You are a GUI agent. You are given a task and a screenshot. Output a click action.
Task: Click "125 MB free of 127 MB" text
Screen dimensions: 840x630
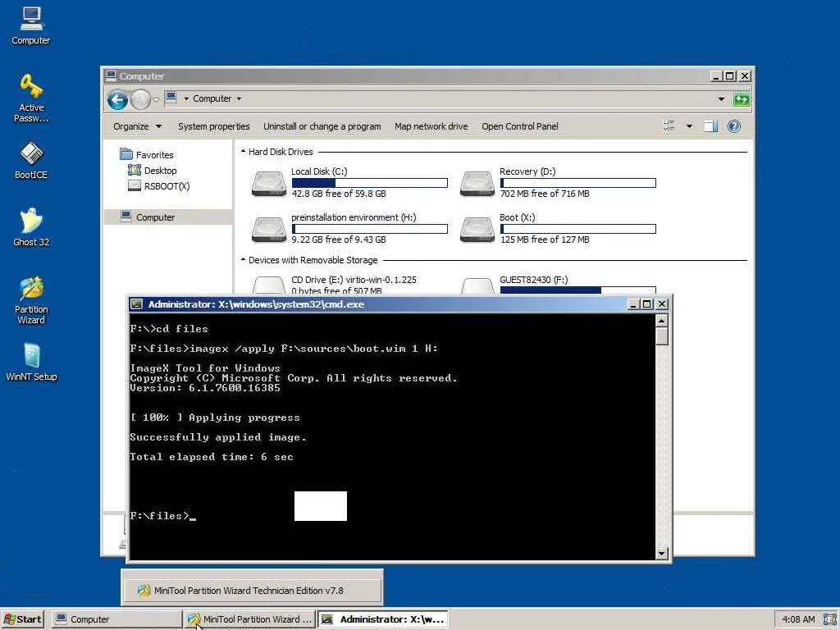pyautogui.click(x=545, y=240)
